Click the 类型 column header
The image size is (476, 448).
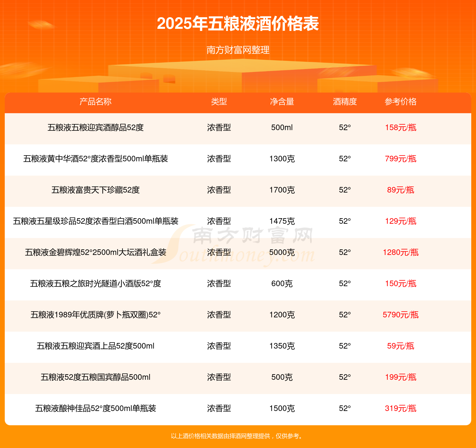pyautogui.click(x=219, y=102)
